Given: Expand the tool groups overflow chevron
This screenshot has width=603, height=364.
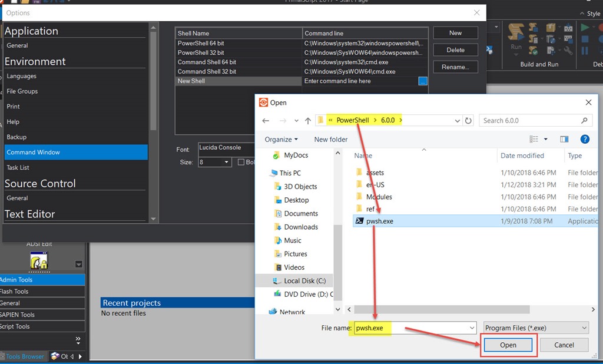Looking at the screenshot, I should pos(78,340).
